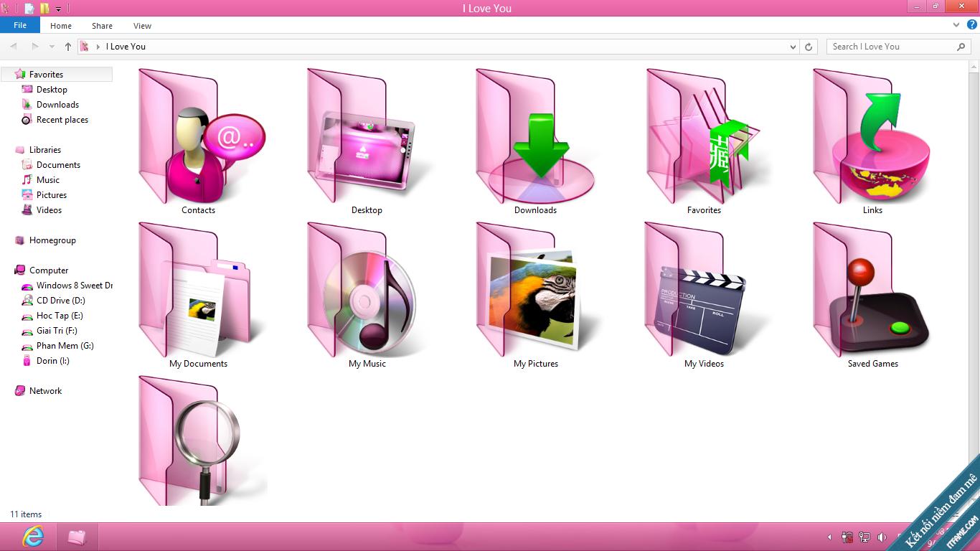Open the Windows 8 Sweet drive
This screenshot has height=551, width=980.
[74, 286]
